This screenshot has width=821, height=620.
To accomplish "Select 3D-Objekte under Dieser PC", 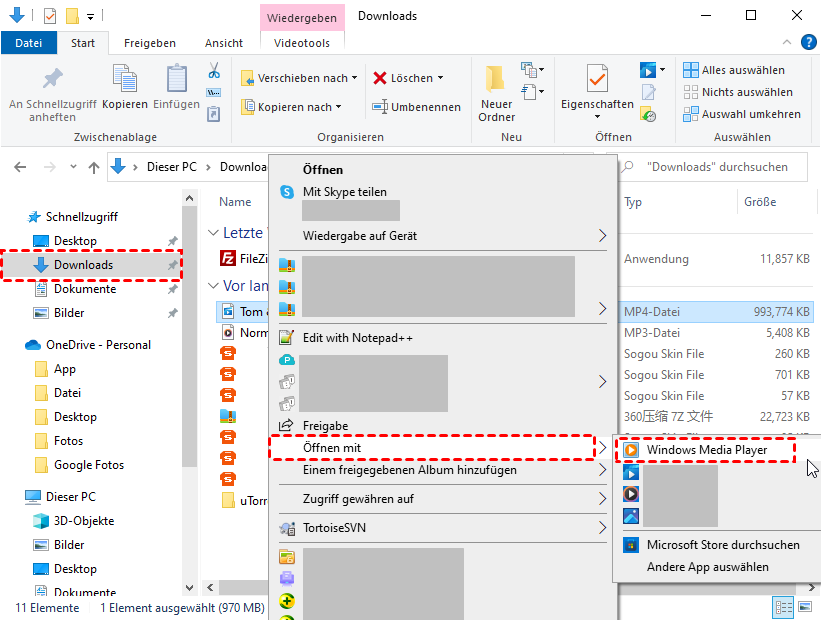I will coord(84,521).
